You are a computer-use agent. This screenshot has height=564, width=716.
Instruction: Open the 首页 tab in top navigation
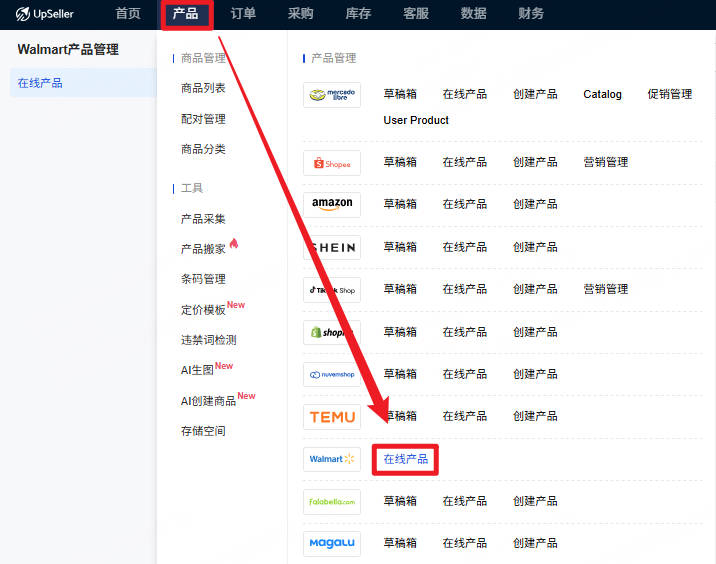(x=128, y=14)
